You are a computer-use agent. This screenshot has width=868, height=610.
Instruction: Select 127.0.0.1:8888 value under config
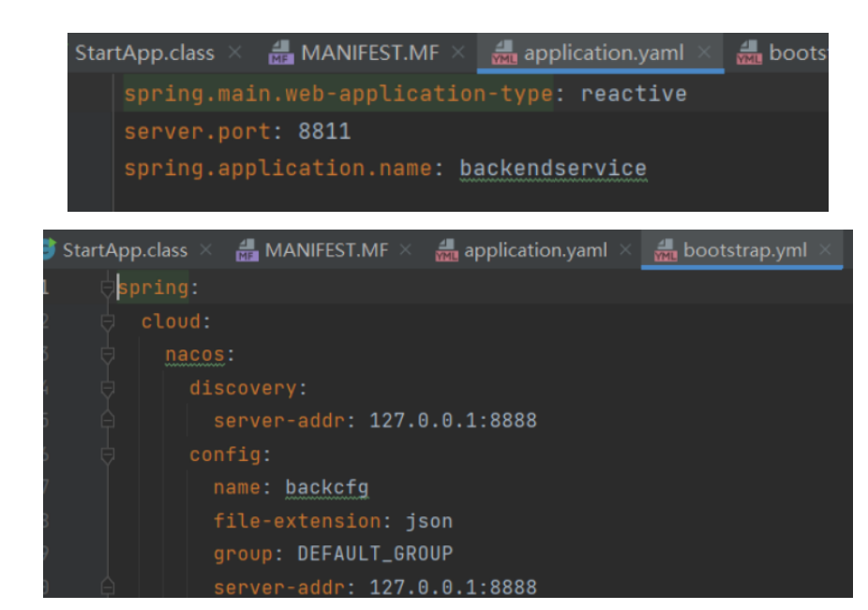(x=453, y=587)
